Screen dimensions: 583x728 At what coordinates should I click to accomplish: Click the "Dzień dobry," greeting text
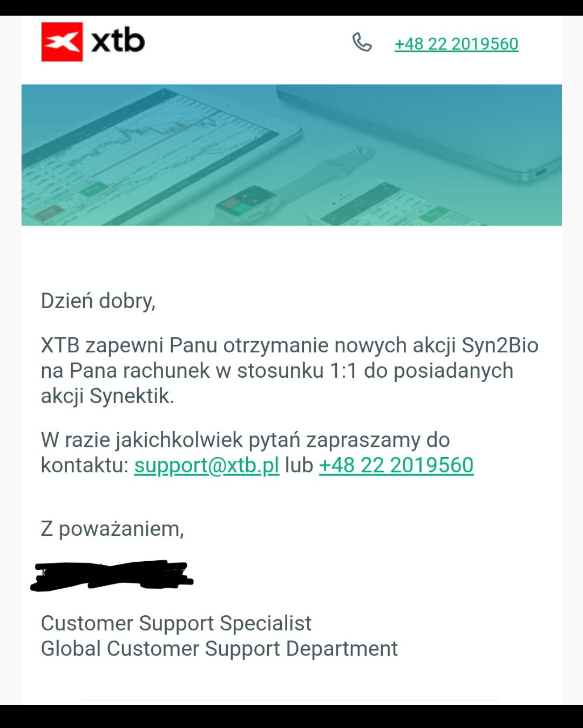click(98, 301)
